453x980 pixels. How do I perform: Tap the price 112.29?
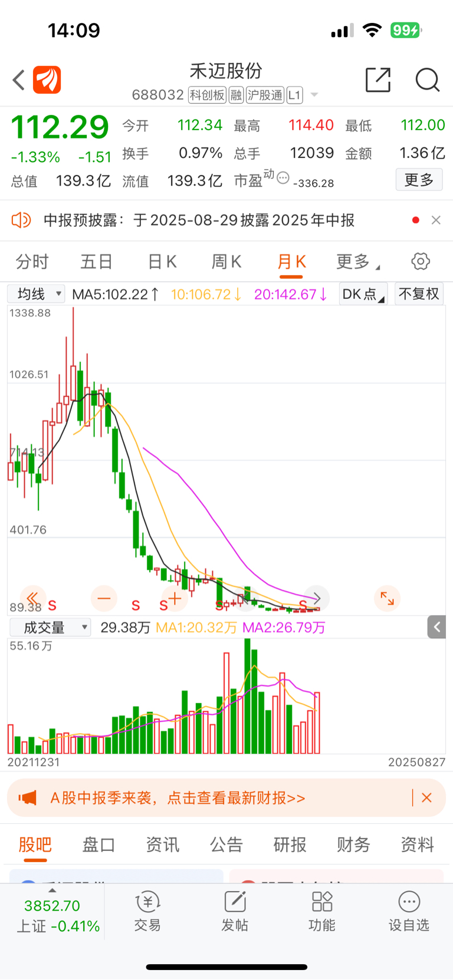60,127
